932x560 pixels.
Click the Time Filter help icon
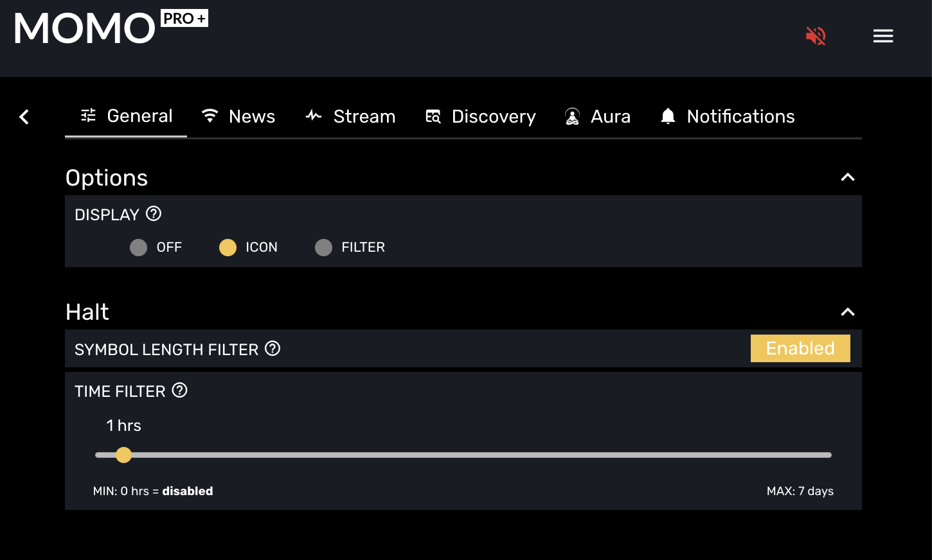click(x=180, y=390)
